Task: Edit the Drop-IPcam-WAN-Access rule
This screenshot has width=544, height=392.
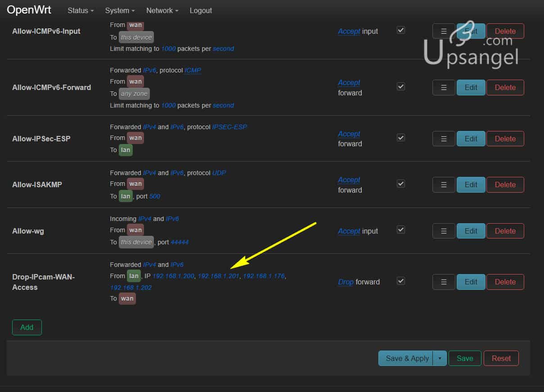Action: [471, 282]
